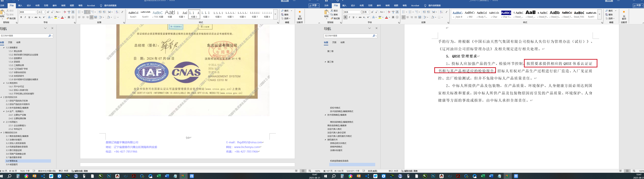The height and width of the screenshot is (179, 644).
Task: Click Align Center icon in the left Word window
Action: pos(84,17)
